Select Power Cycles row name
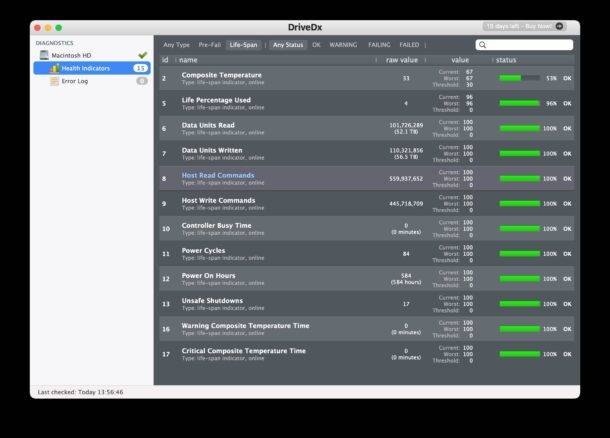The width and height of the screenshot is (610, 438). pos(203,251)
